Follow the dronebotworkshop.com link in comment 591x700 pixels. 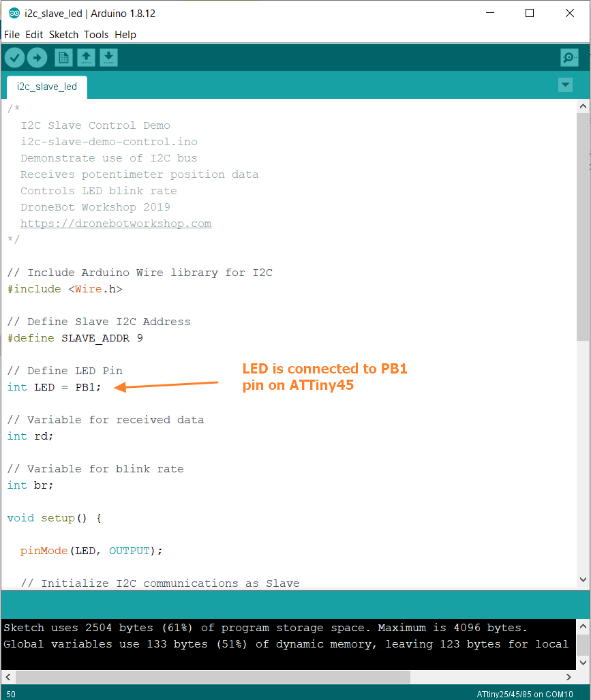click(x=116, y=224)
